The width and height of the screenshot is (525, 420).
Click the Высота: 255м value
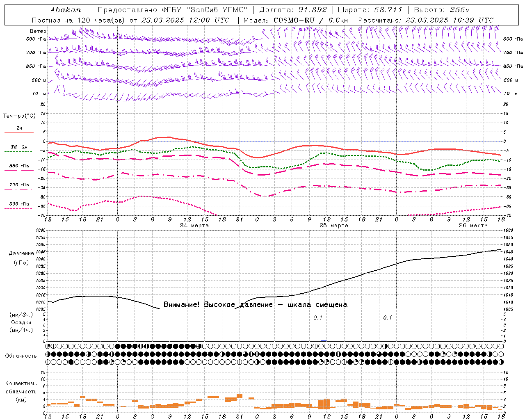point(442,10)
